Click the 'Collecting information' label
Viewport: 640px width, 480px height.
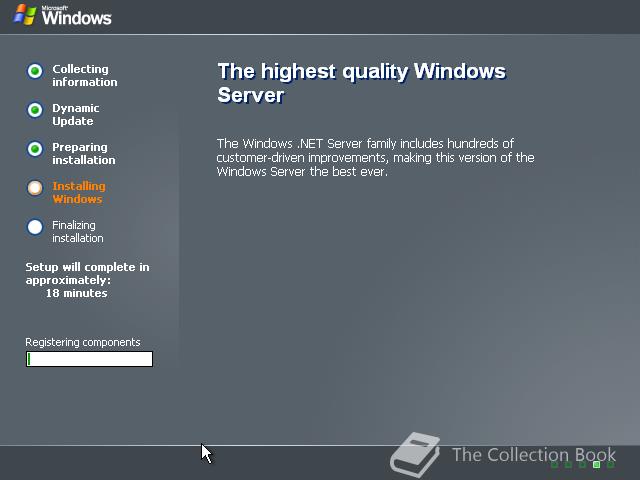tap(84, 76)
